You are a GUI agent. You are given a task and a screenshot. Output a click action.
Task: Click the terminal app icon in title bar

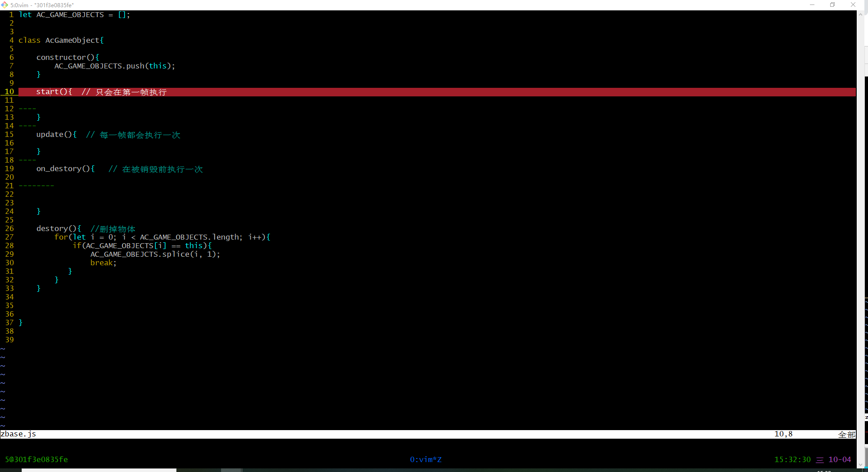[x=5, y=5]
